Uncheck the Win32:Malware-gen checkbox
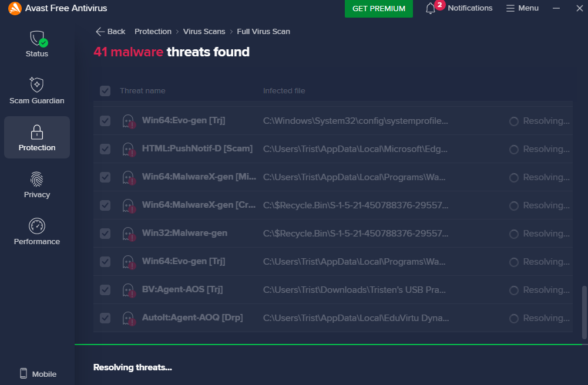Screen dimensions: 588x385 pos(105,234)
